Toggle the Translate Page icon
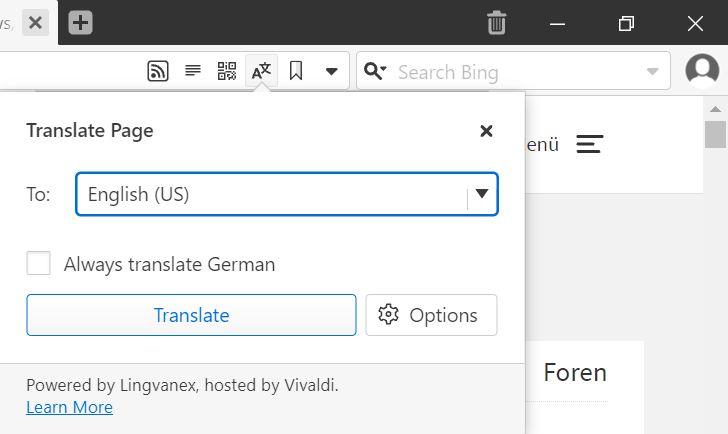This screenshot has height=434, width=728. [x=261, y=71]
